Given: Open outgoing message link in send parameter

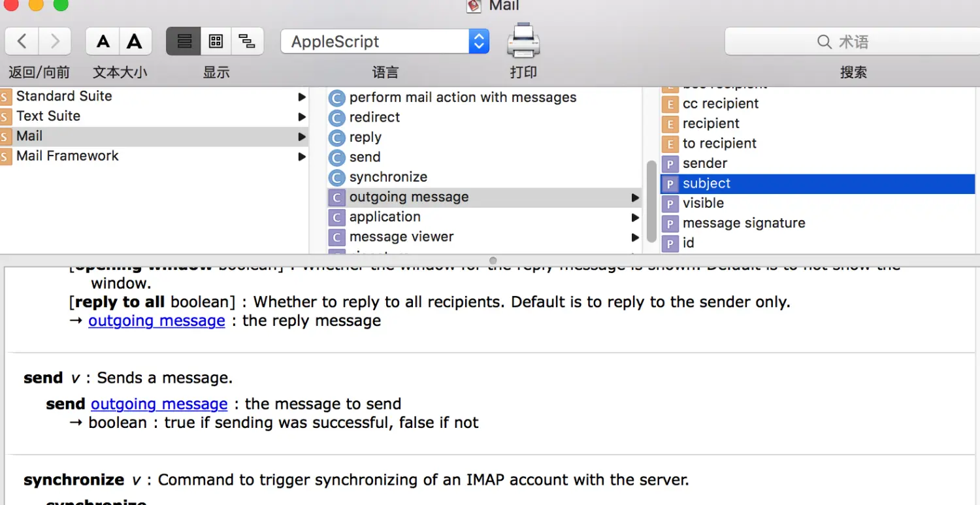Looking at the screenshot, I should (159, 404).
